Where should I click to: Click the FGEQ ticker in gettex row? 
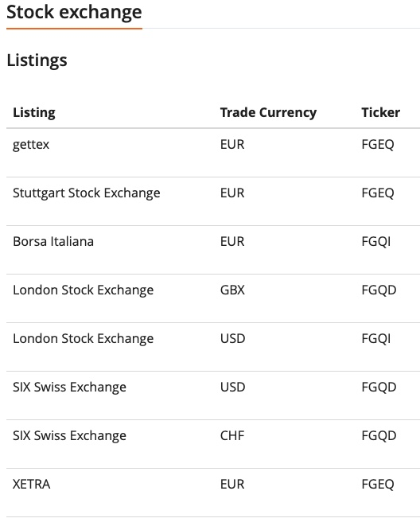click(x=377, y=145)
